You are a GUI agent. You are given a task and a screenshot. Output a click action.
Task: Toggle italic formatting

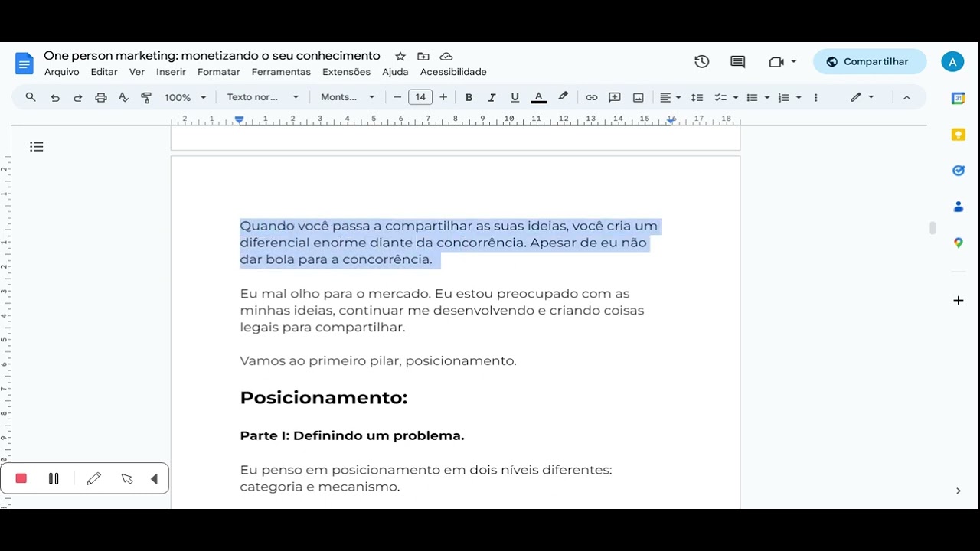[x=492, y=97]
